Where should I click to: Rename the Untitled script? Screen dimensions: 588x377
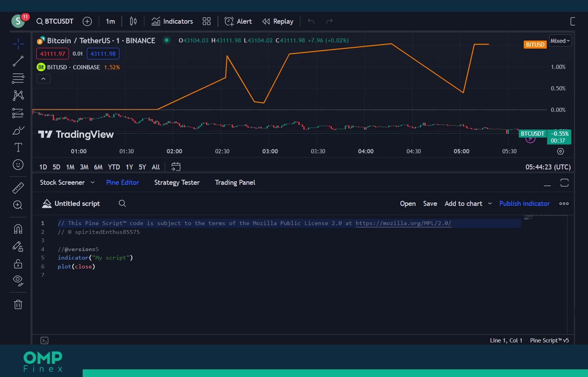pos(77,203)
